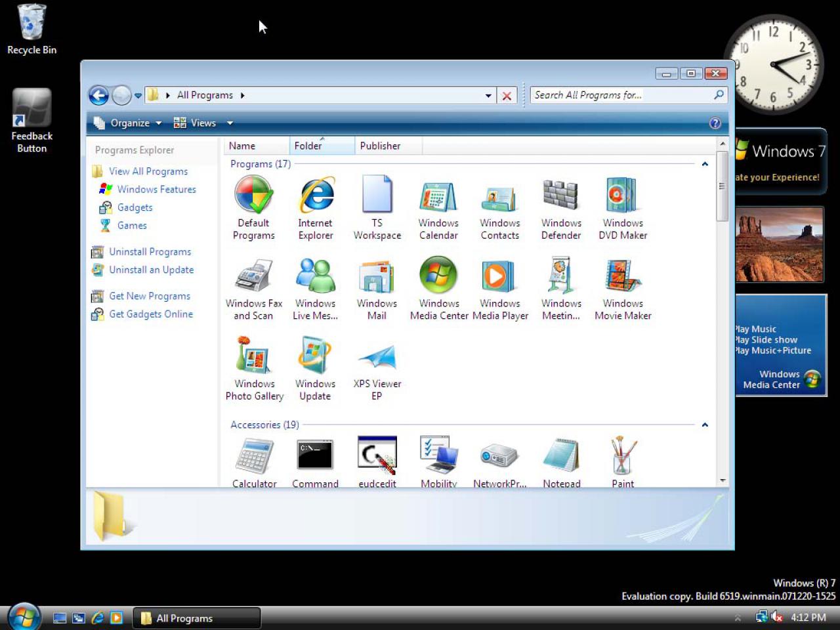Click the volume tray icon

pyautogui.click(x=777, y=618)
